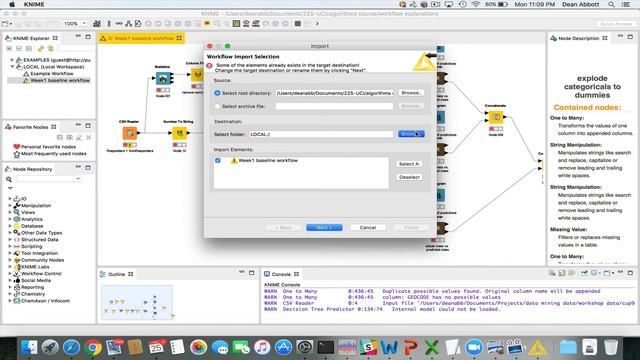Open the KNIME menu in the menu bar
This screenshot has height=360, width=640.
(34, 4)
